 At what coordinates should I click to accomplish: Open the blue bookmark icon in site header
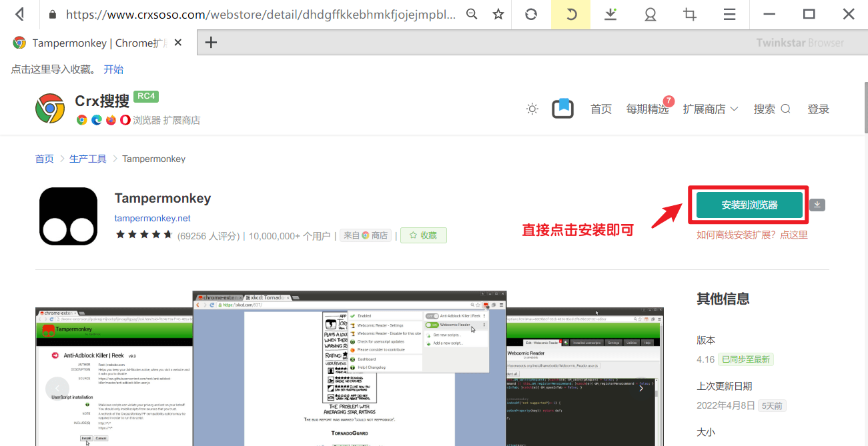[563, 109]
